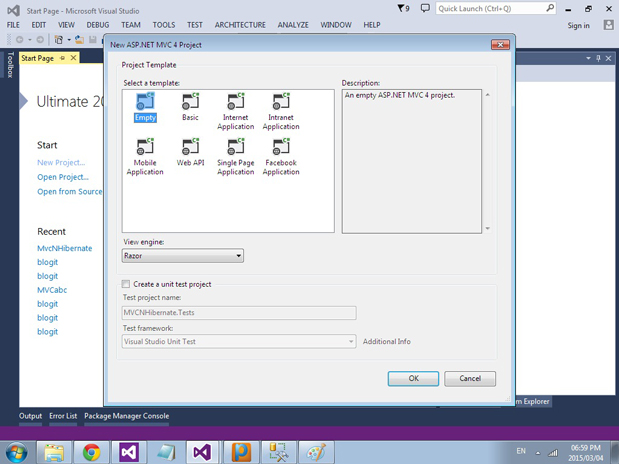Show hidden system tray icons

pyautogui.click(x=538, y=453)
